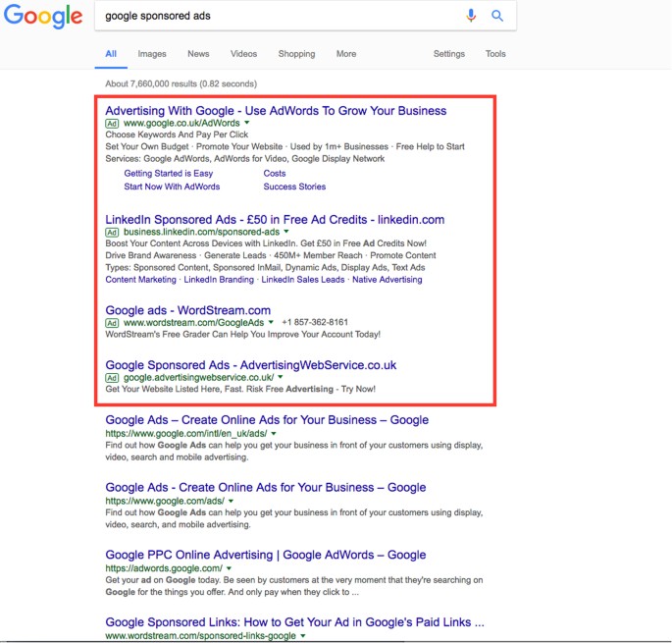Click the Google logo
The height and width of the screenshot is (643, 672).
43,16
